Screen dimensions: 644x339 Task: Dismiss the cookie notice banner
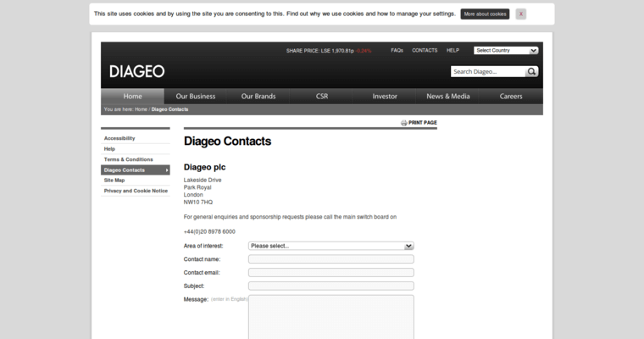(x=520, y=14)
